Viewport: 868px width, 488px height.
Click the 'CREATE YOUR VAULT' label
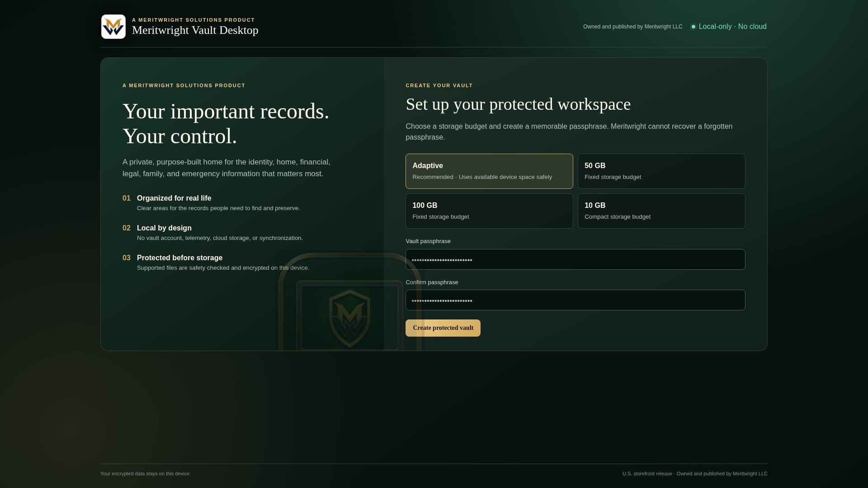coord(439,85)
